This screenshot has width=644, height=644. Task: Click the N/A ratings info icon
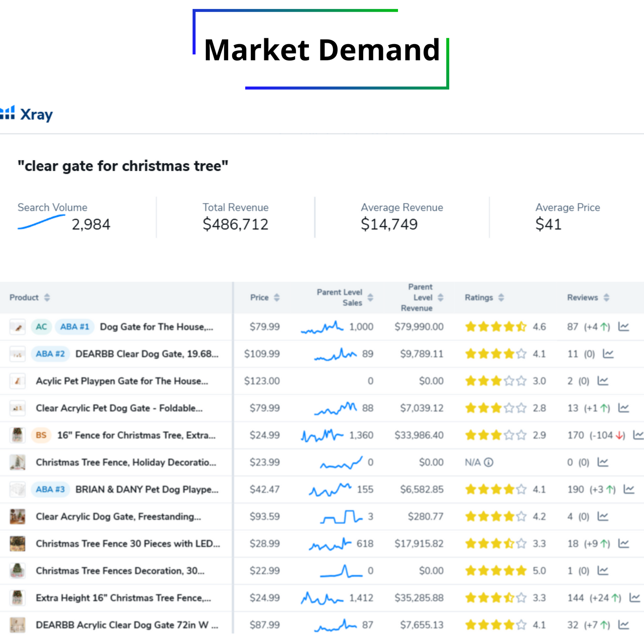point(488,462)
